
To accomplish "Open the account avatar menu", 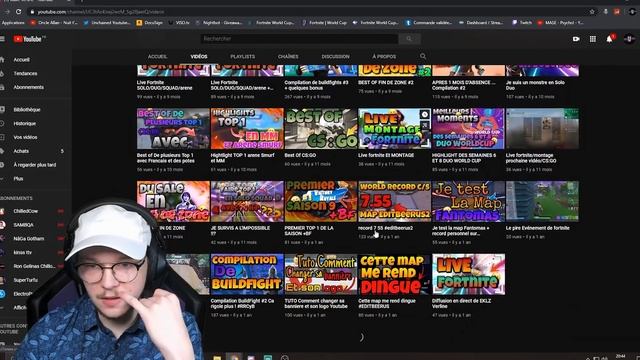I will tap(629, 39).
